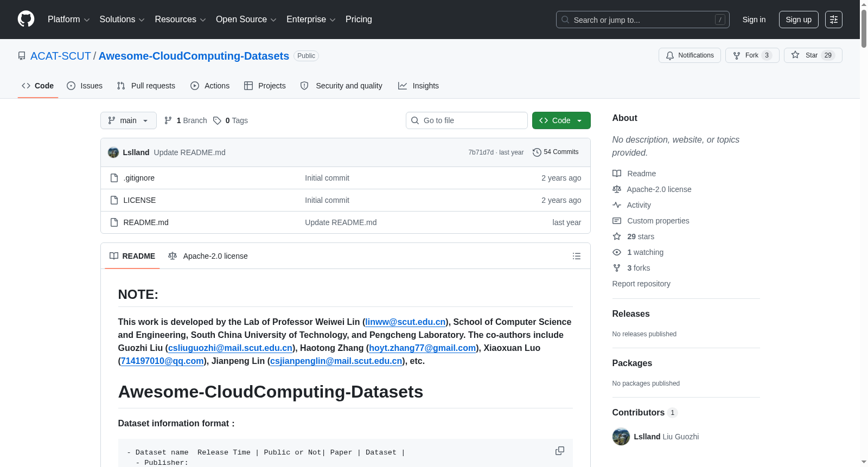Click the fork icon beside 3 forks
This screenshot has width=868, height=467.
pos(617,268)
